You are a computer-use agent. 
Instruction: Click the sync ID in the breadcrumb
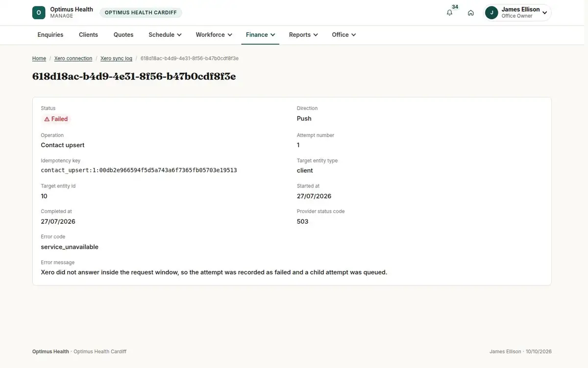[x=190, y=58]
